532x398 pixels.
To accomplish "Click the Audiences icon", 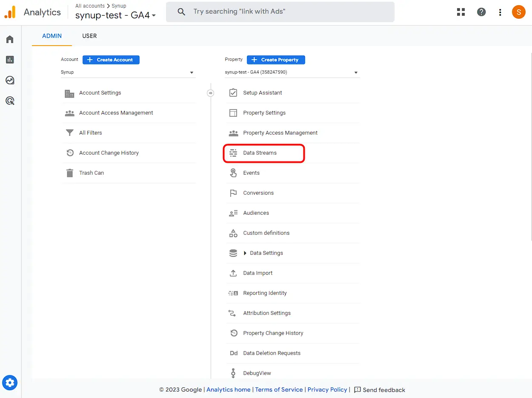I will [233, 213].
